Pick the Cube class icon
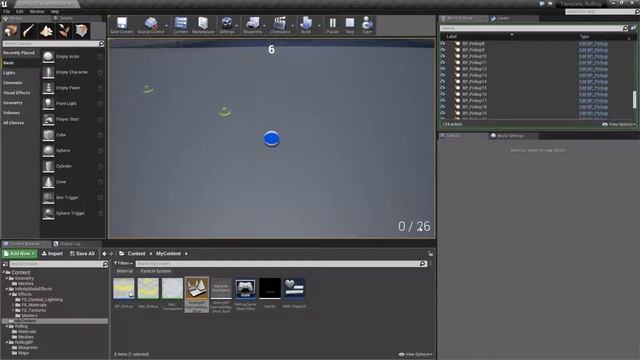This screenshot has width=640, height=360. point(48,135)
